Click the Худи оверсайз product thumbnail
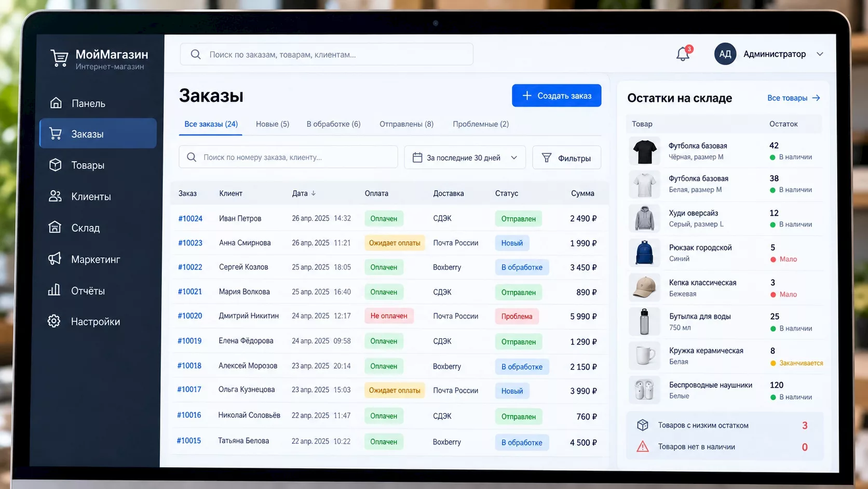This screenshot has height=489, width=868. [x=645, y=218]
